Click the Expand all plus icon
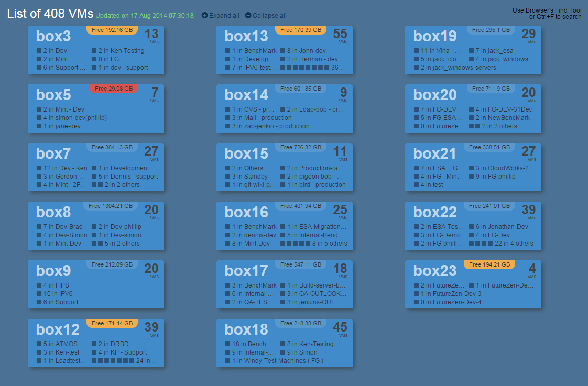This screenshot has width=588, height=386. 204,16
